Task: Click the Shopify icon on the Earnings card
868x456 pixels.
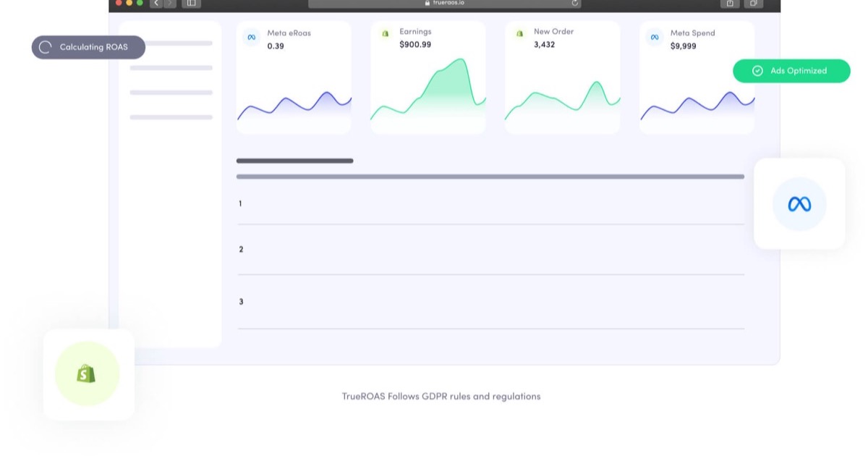Action: point(386,33)
